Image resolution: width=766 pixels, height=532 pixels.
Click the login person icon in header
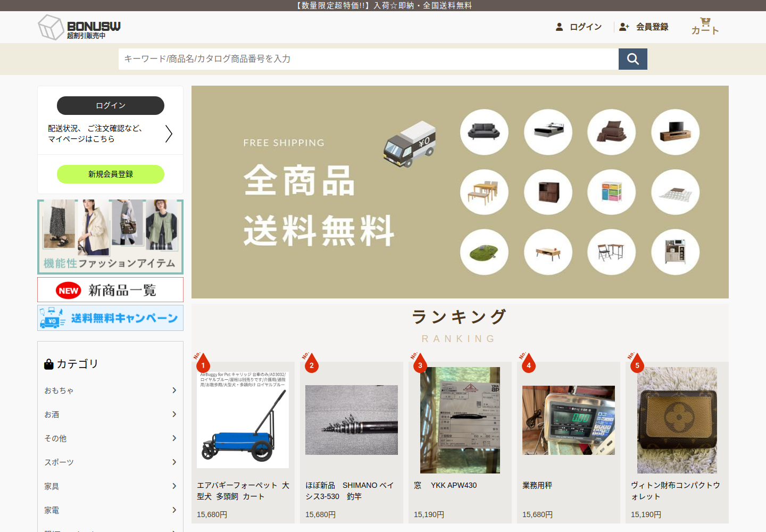coord(559,27)
